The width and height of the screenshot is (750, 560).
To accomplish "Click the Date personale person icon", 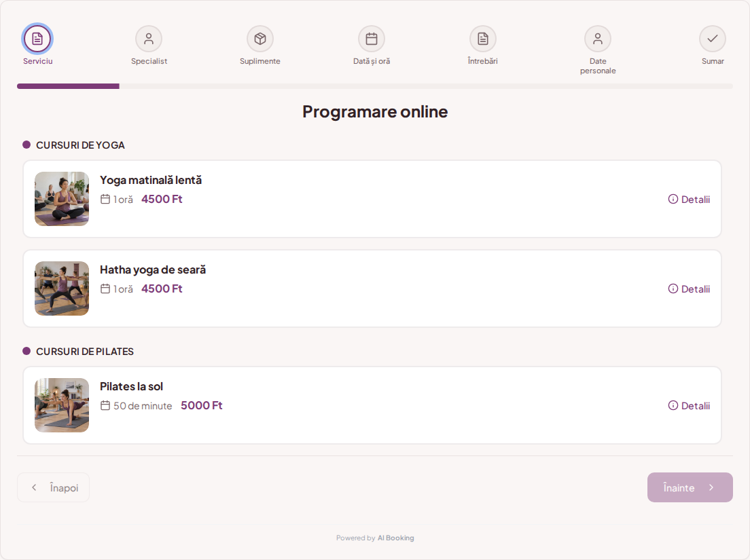I will click(x=598, y=39).
